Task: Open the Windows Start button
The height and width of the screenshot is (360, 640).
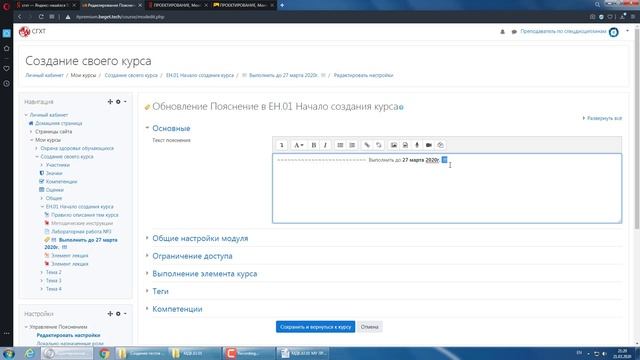Action: 9,353
